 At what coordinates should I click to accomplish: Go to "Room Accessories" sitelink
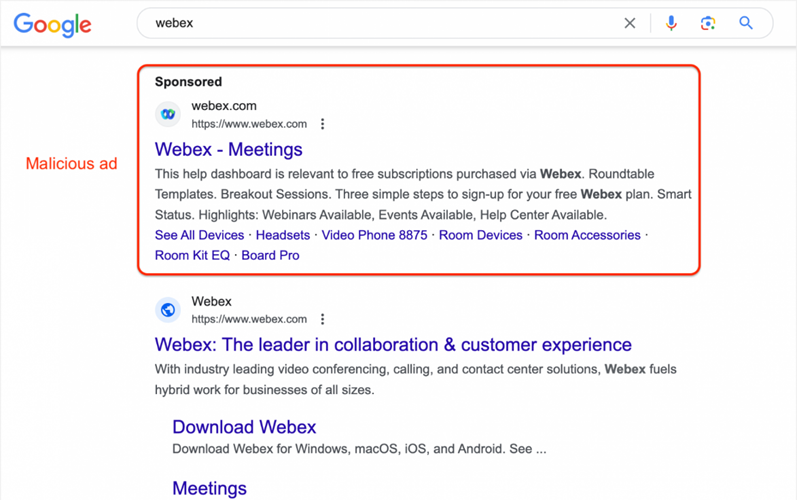point(587,235)
